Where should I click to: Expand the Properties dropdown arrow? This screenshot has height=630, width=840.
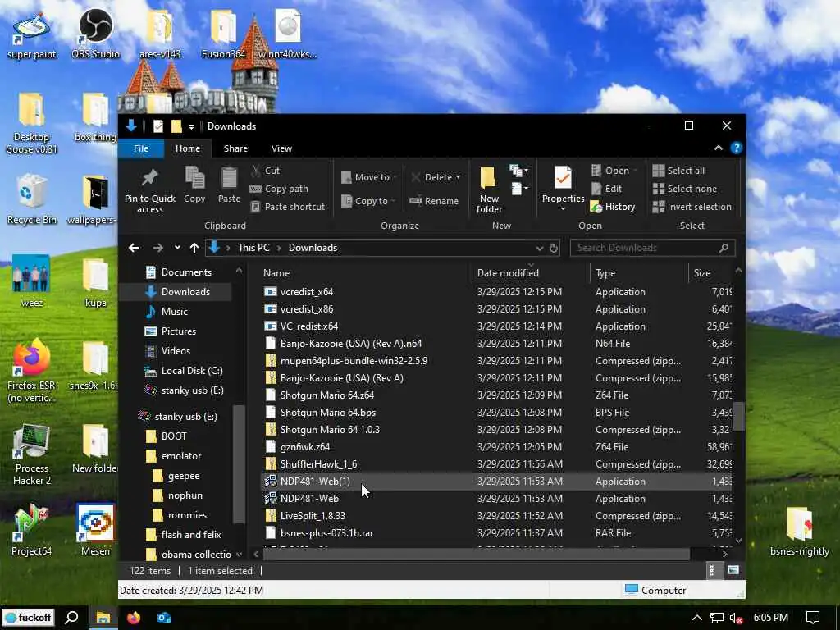[563, 208]
